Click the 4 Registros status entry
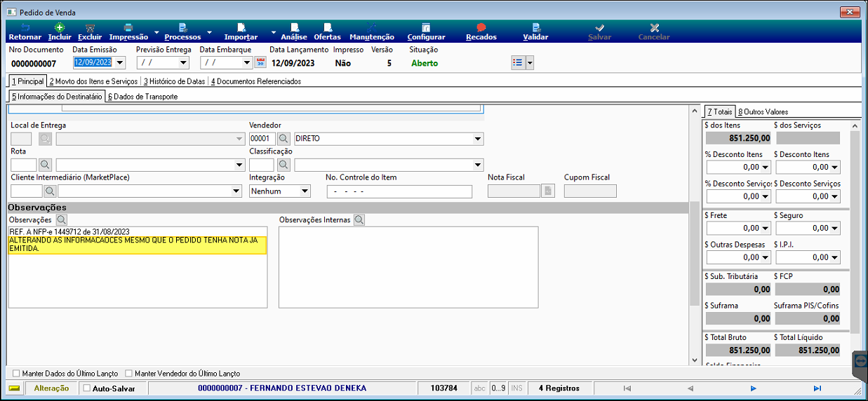Viewport: 868px width, 401px height. click(x=559, y=388)
